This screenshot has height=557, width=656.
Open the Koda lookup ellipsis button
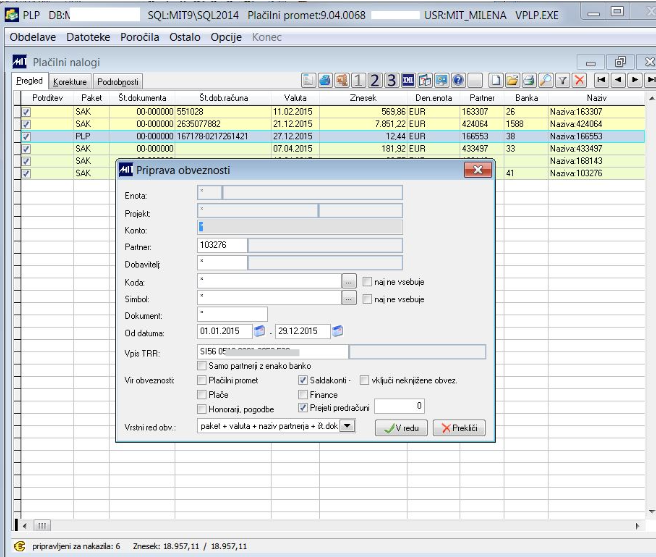[348, 281]
